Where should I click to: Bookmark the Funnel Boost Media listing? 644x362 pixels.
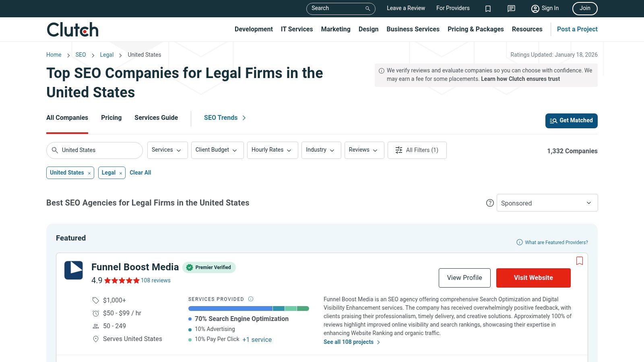(x=580, y=261)
